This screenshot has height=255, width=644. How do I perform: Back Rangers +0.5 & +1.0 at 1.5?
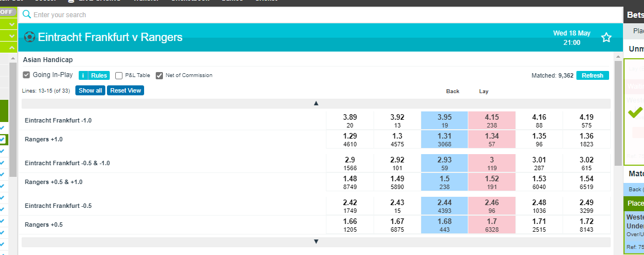[444, 182]
